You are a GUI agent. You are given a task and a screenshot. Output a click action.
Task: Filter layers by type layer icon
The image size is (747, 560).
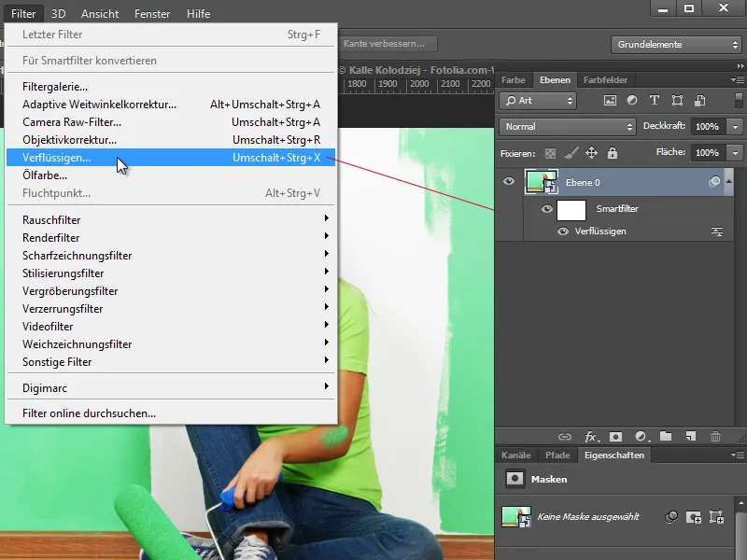pos(655,101)
